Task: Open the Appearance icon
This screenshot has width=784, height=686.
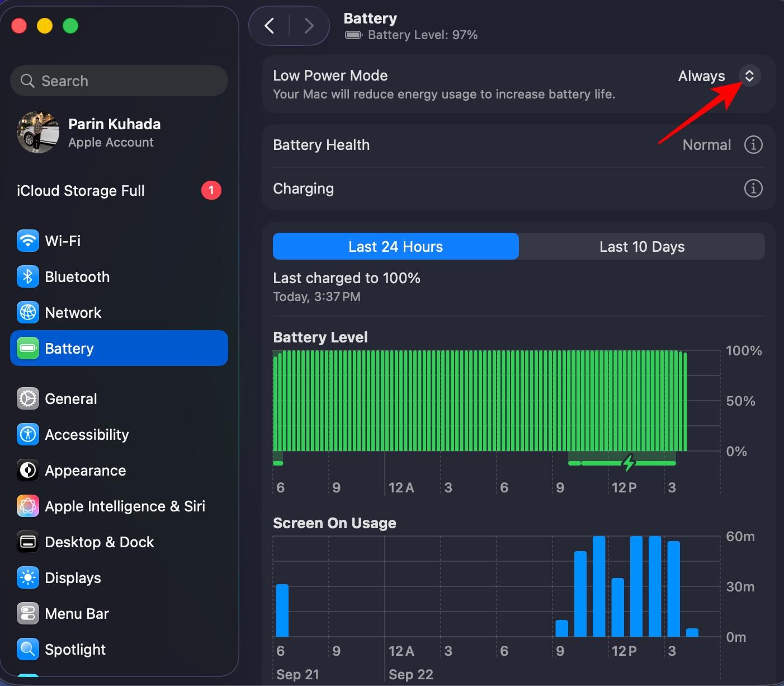Action: tap(28, 471)
